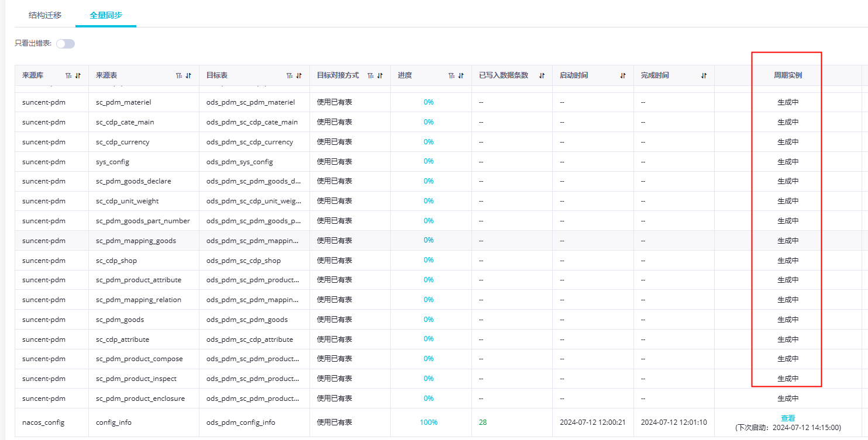Sort by 启动时间 column icon
This screenshot has width=868, height=440.
[623, 75]
